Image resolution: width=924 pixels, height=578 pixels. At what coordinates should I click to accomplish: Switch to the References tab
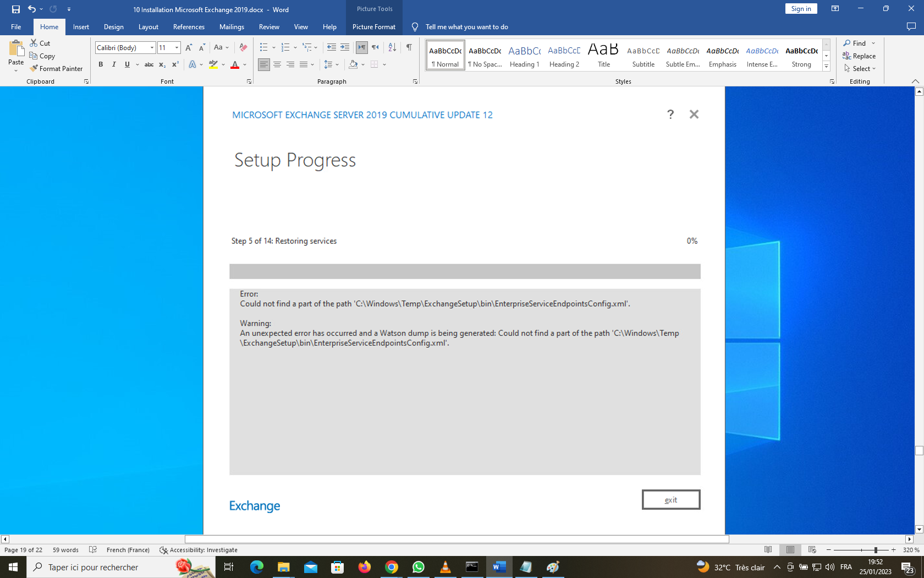click(189, 26)
